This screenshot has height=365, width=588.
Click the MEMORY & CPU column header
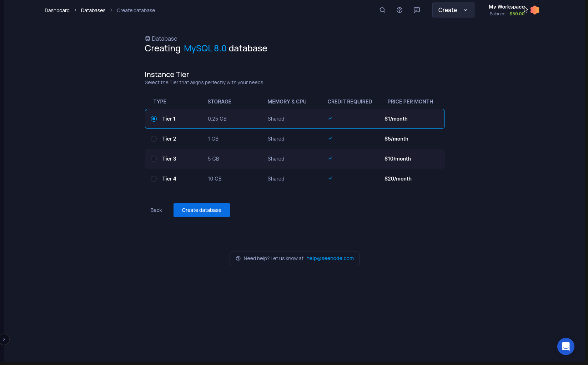(x=287, y=102)
